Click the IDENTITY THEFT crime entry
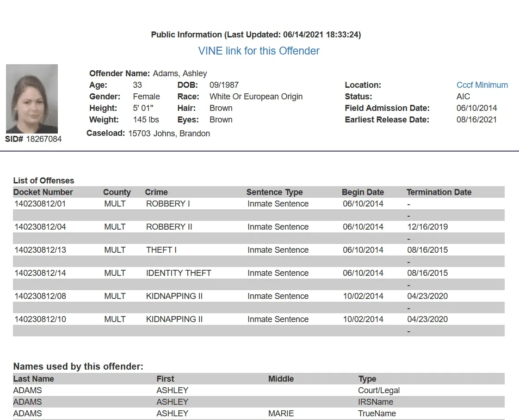 tap(179, 273)
